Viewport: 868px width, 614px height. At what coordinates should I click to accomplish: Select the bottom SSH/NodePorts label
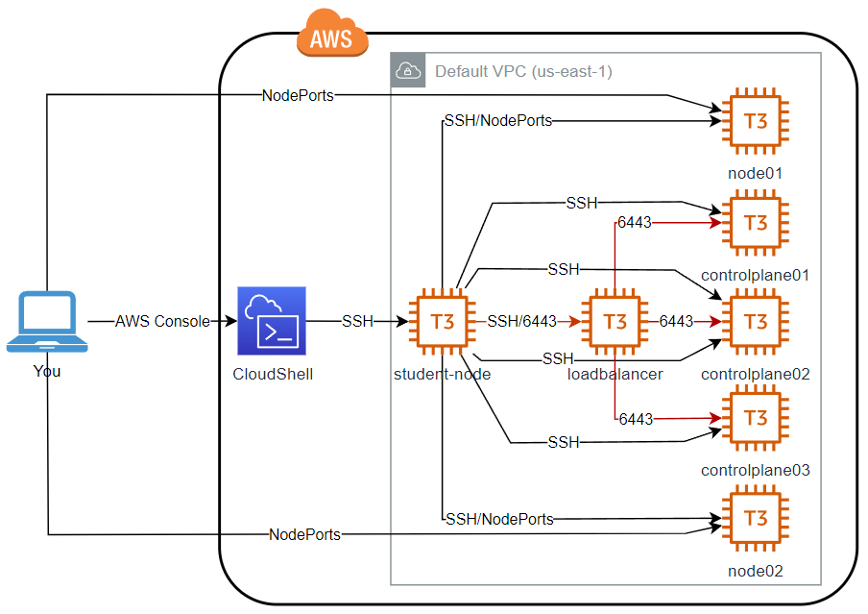pos(499,519)
